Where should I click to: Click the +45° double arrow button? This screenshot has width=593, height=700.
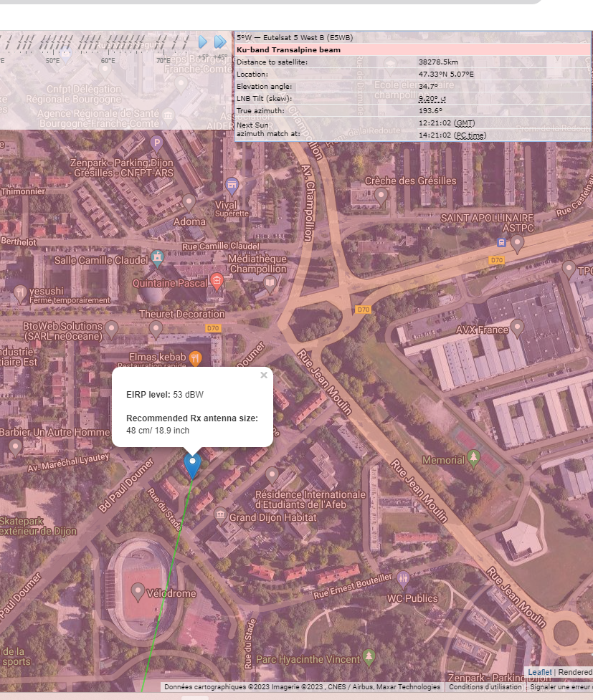pyautogui.click(x=220, y=42)
